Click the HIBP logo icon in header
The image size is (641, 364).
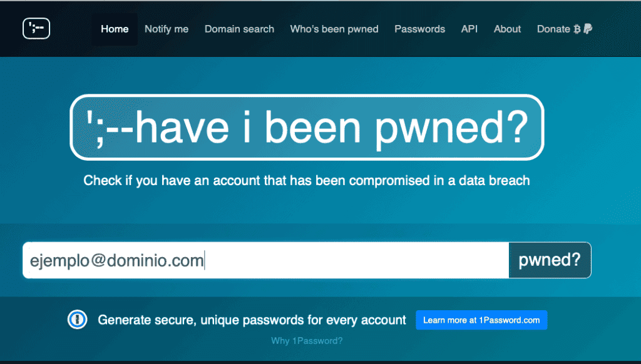pos(36,29)
